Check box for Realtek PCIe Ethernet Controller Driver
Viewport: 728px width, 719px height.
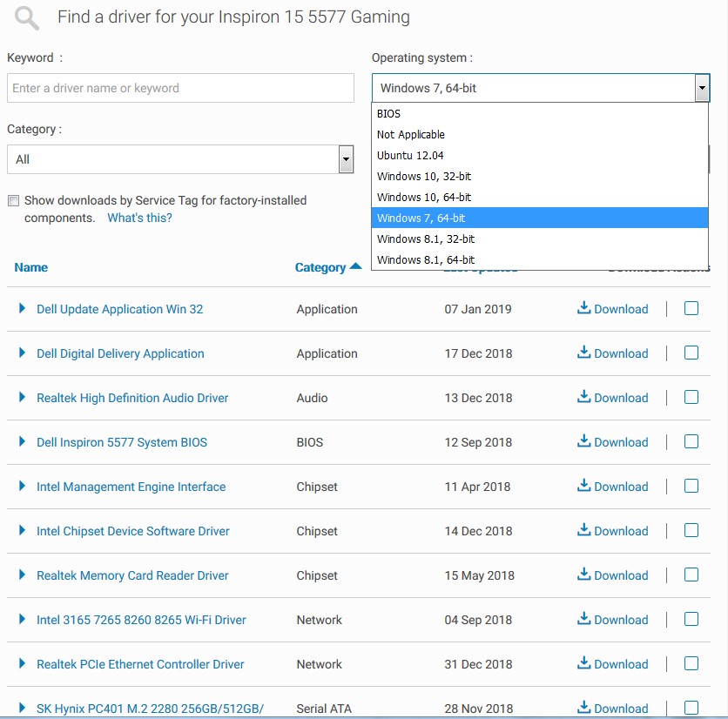pyautogui.click(x=691, y=663)
